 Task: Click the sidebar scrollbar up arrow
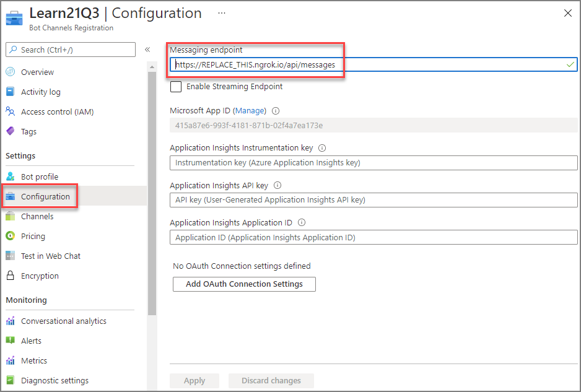[152, 67]
